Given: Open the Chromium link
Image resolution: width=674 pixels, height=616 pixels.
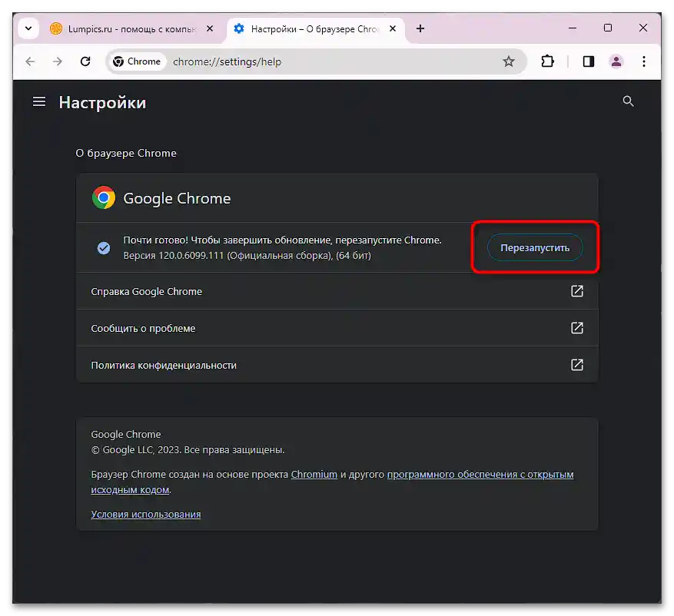Looking at the screenshot, I should pyautogui.click(x=314, y=474).
